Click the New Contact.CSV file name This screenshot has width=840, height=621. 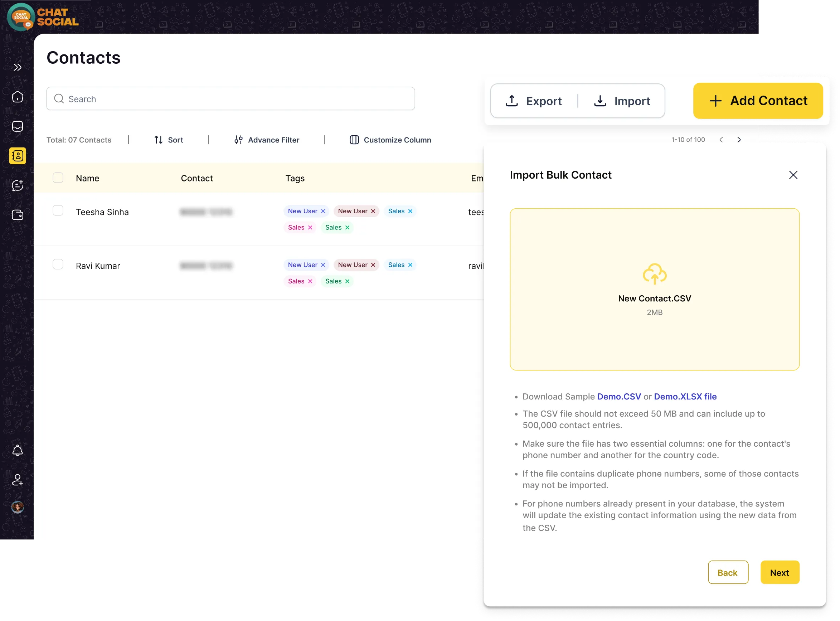(654, 299)
